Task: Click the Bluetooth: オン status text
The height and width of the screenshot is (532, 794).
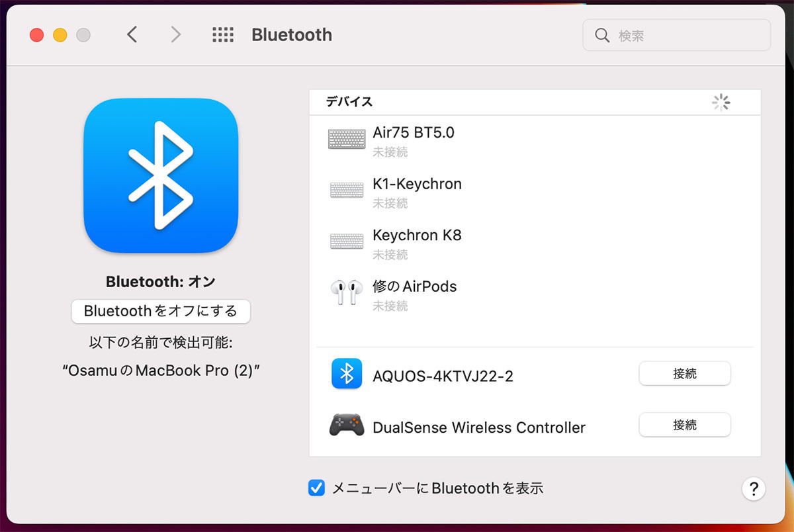Action: point(161,282)
